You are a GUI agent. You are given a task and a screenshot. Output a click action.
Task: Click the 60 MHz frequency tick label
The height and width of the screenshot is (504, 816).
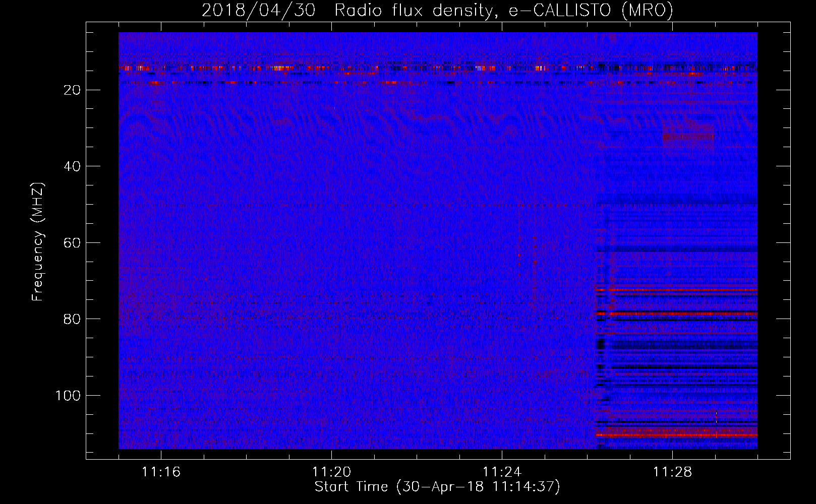point(72,243)
